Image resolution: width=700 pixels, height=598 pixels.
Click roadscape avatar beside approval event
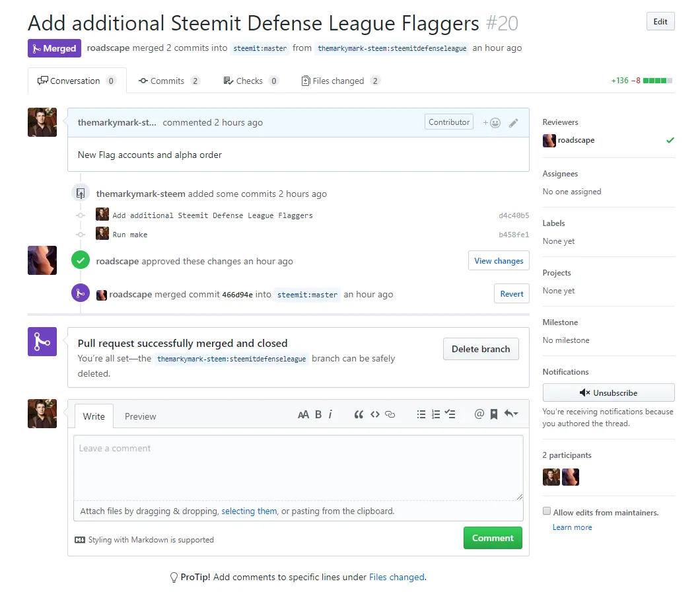pyautogui.click(x=42, y=260)
